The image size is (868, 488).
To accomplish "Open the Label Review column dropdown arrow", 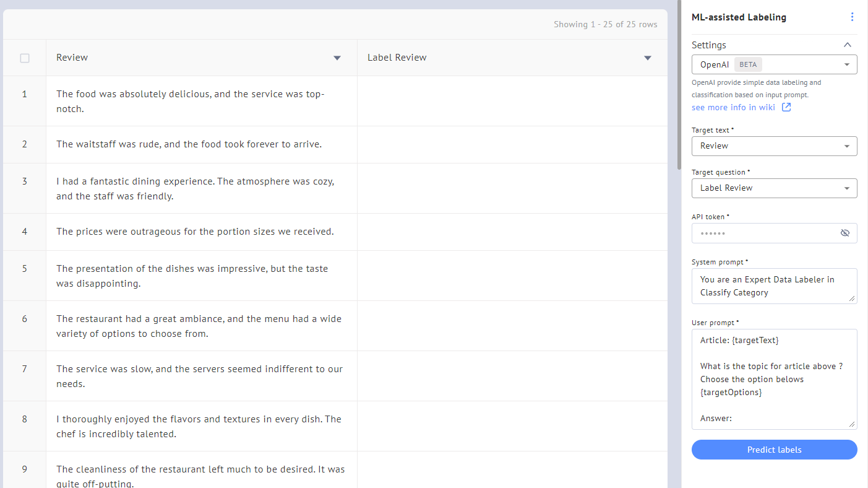I will (648, 58).
